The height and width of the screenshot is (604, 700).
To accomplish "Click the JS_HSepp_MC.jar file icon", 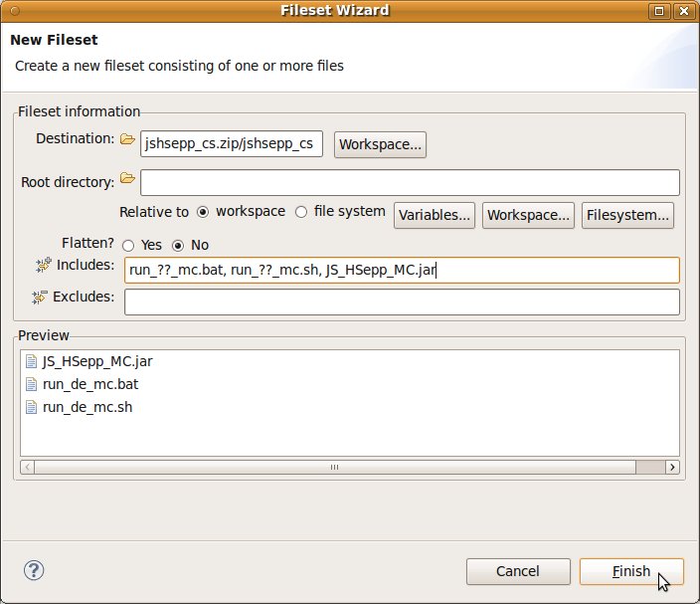I will pyautogui.click(x=31, y=362).
